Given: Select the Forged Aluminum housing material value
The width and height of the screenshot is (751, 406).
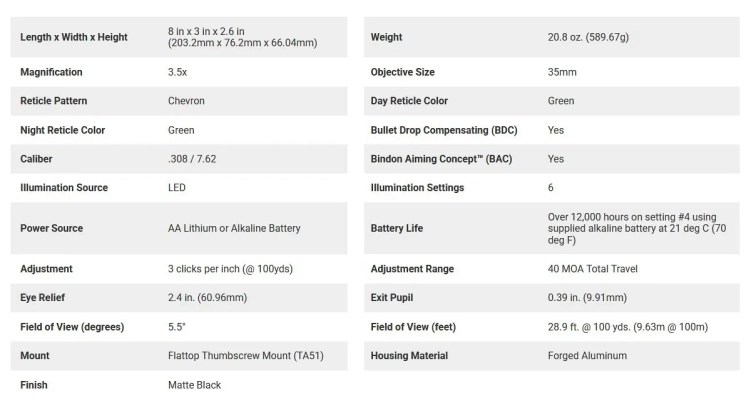Looking at the screenshot, I should tap(587, 356).
